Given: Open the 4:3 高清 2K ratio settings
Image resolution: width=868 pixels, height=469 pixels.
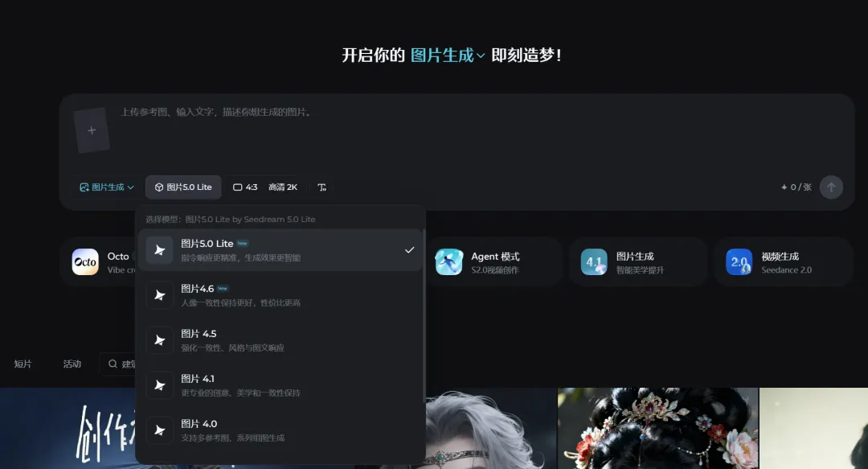Looking at the screenshot, I should point(265,187).
